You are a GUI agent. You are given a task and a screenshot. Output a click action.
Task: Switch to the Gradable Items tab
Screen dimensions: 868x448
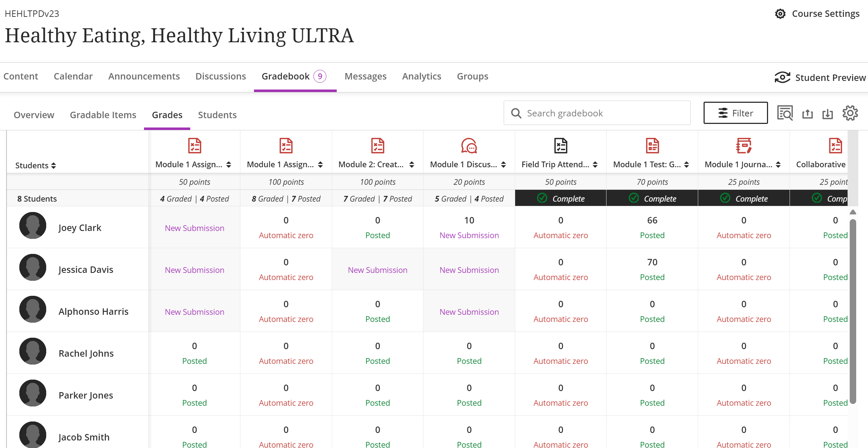tap(103, 115)
